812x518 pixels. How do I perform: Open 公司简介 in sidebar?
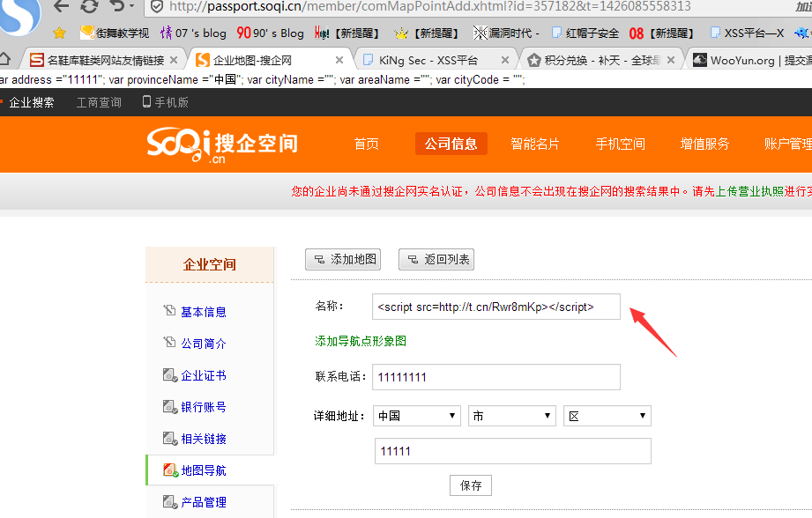point(204,344)
